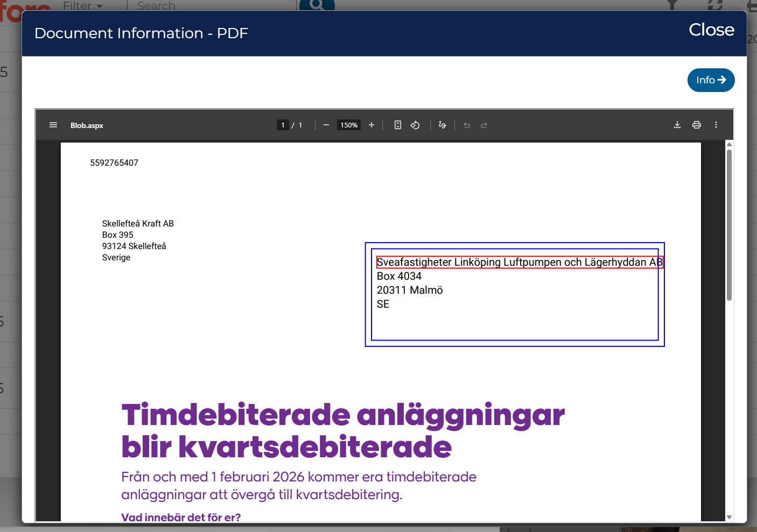Click the Blob.aspx file name

87,125
